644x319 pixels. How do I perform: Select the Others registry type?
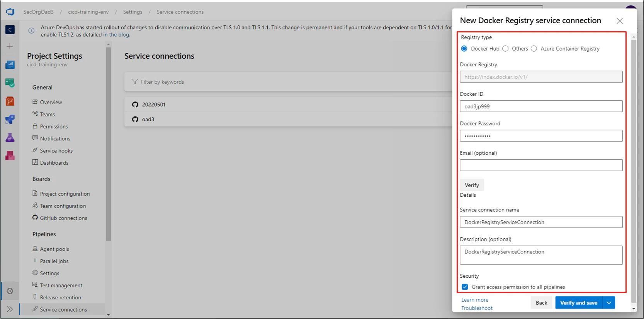(505, 49)
